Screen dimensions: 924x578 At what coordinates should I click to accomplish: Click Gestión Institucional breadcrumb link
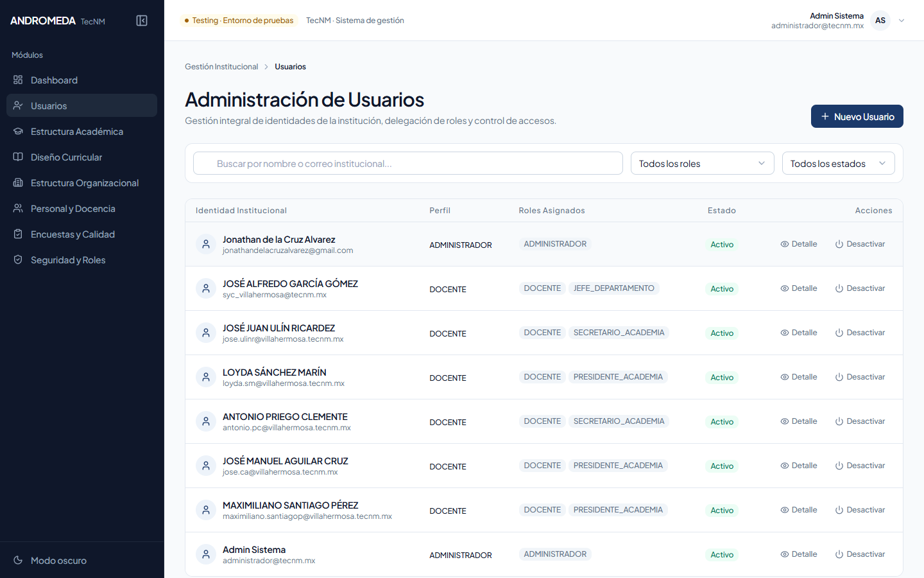221,67
